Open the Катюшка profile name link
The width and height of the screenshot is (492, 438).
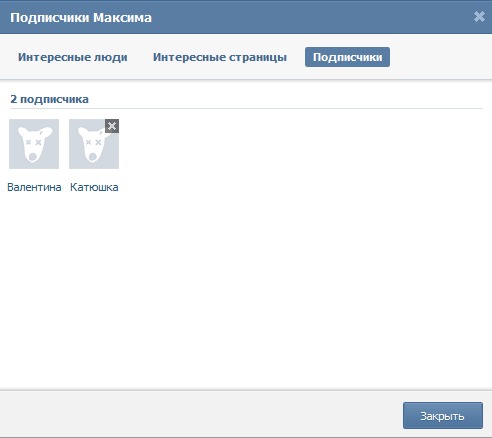94,187
